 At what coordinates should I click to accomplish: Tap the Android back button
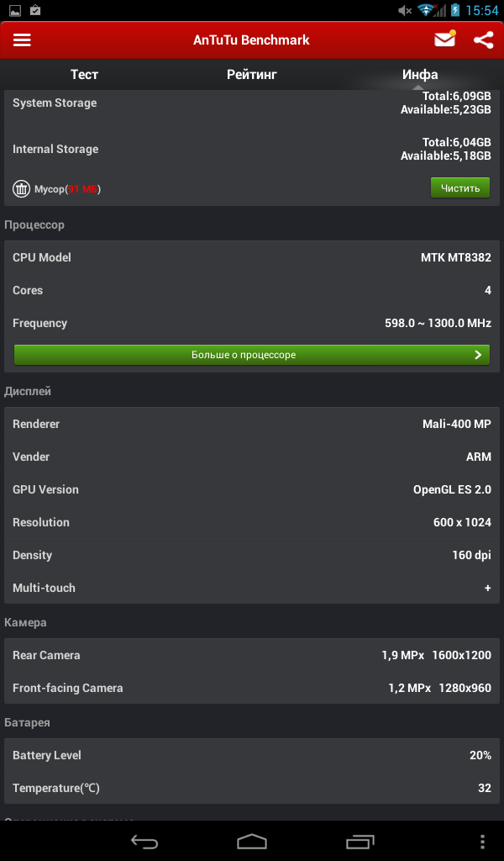(144, 841)
